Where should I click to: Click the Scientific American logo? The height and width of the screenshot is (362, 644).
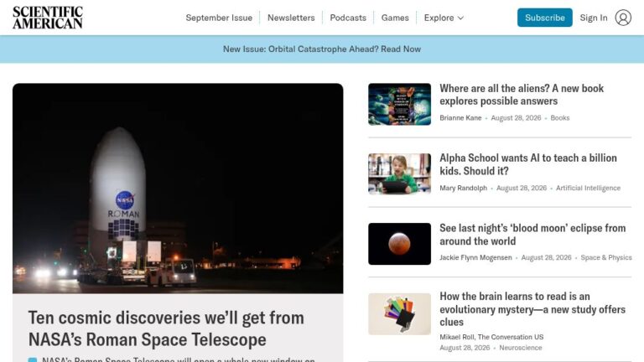(x=48, y=18)
